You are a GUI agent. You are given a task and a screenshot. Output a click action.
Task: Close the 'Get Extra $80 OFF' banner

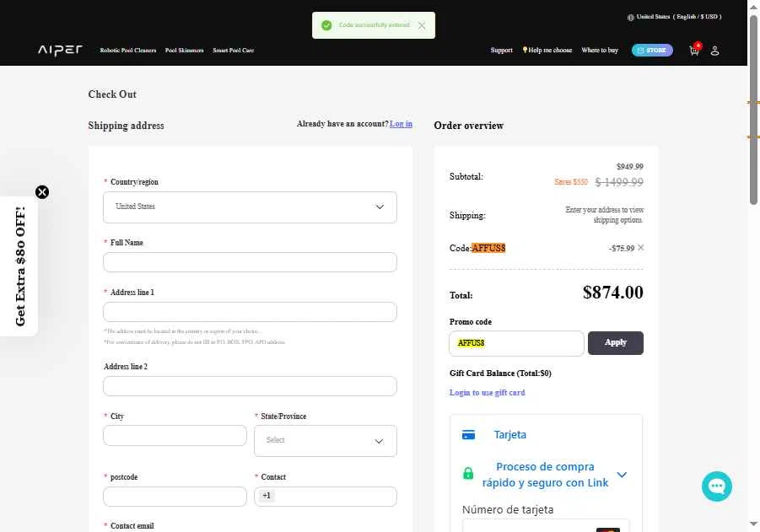(x=42, y=192)
